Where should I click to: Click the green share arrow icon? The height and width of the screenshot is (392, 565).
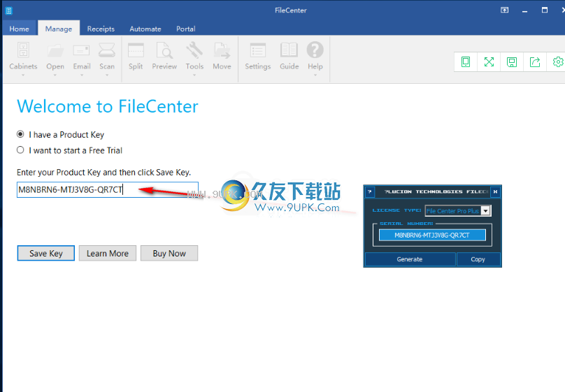click(x=535, y=62)
